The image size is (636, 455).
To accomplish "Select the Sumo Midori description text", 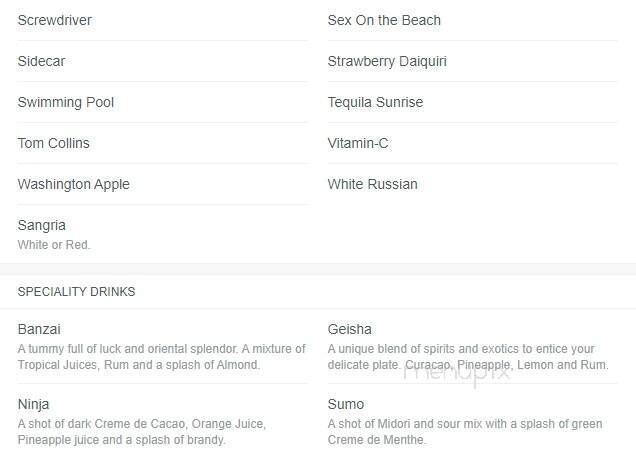I will tap(465, 432).
